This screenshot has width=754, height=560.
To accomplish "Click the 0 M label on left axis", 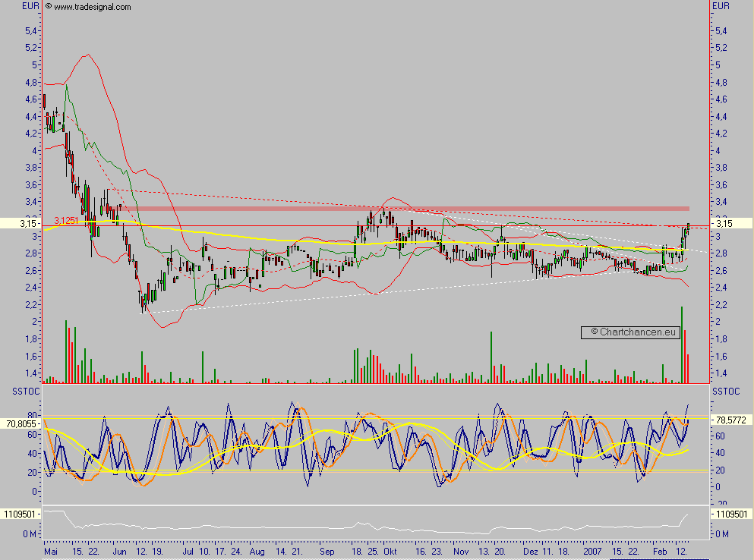I will (30, 534).
